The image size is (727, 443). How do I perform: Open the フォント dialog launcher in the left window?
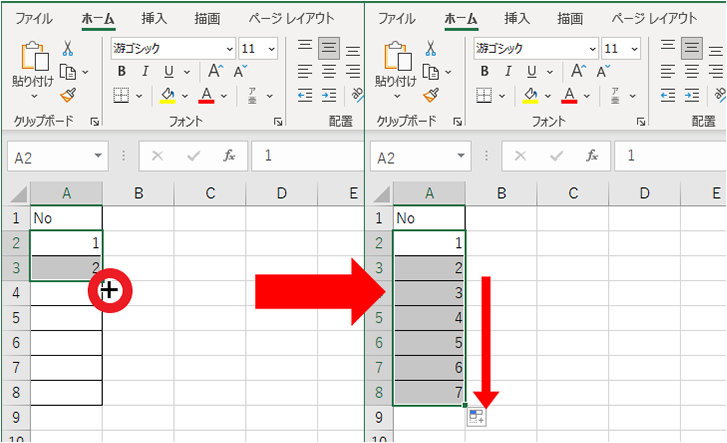click(277, 121)
